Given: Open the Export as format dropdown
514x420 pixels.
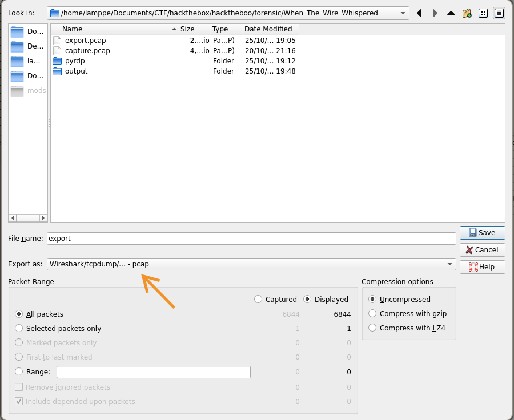Looking at the screenshot, I should pos(450,264).
